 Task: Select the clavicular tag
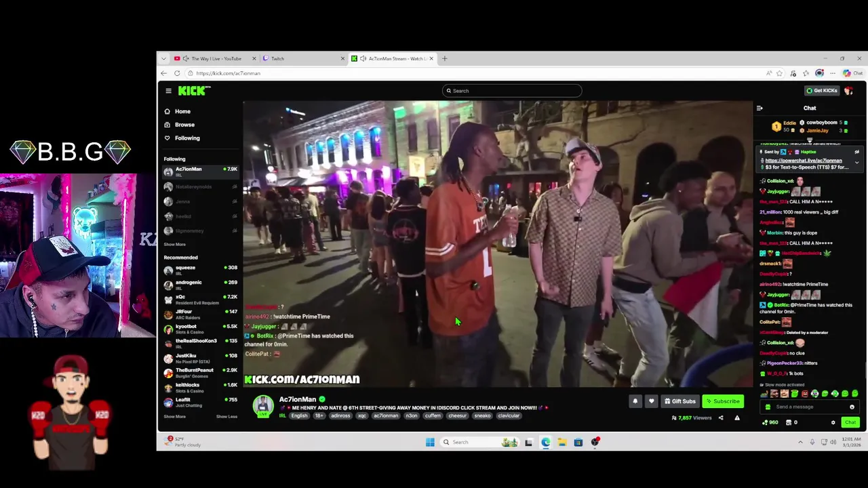(508, 416)
